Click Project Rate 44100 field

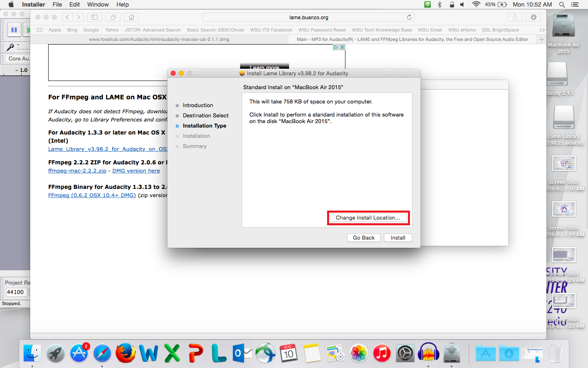[16, 292]
